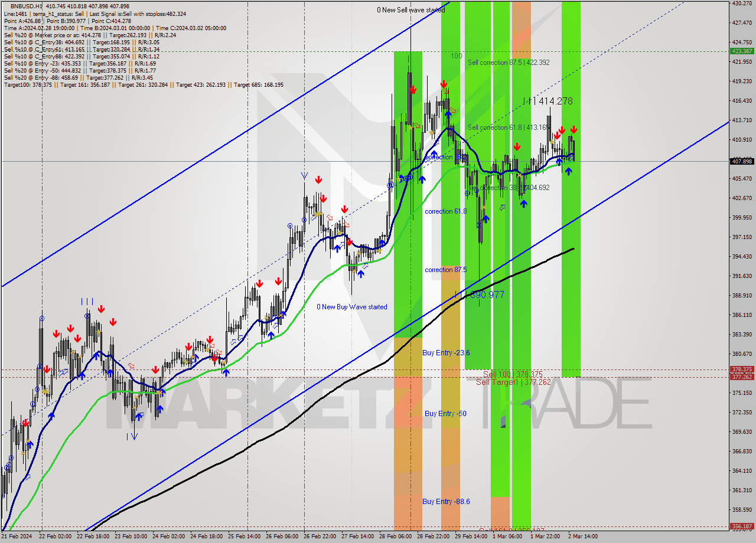Click the 386.110 price axis value
Image resolution: width=756 pixels, height=543 pixels.
[742, 315]
